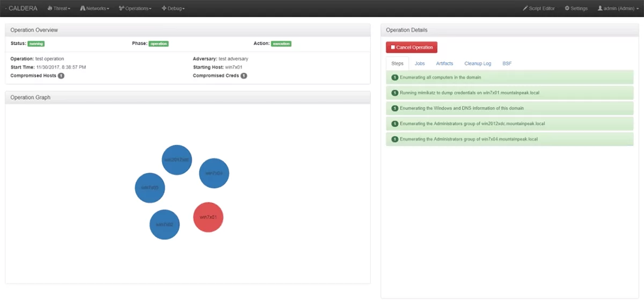Image resolution: width=644 pixels, height=300 pixels.
Task: Open Settings from the navbar
Action: (576, 9)
